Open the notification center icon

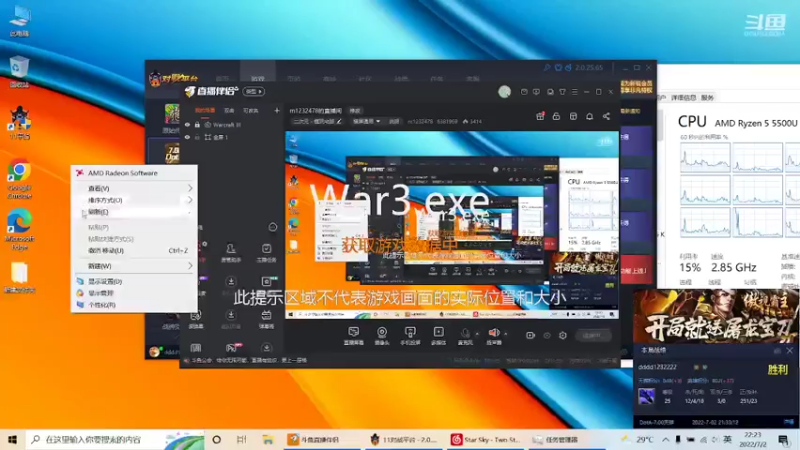point(784,439)
